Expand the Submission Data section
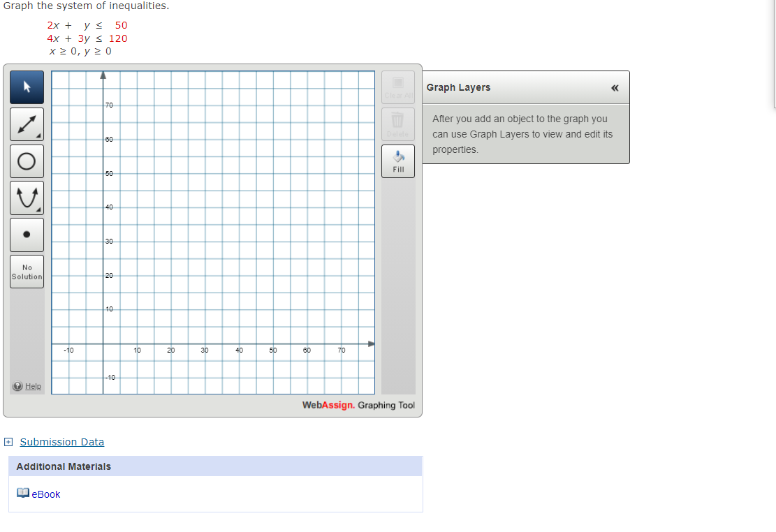The height and width of the screenshot is (532, 776). point(8,442)
